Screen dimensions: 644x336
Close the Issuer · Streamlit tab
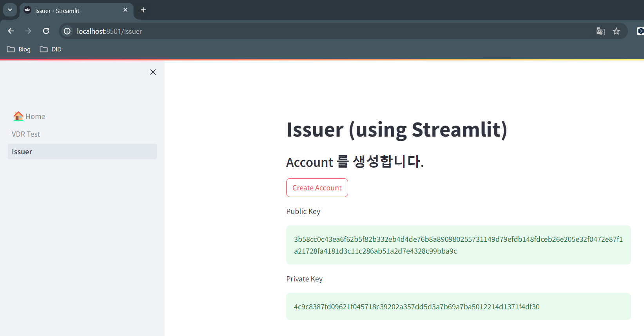(125, 10)
